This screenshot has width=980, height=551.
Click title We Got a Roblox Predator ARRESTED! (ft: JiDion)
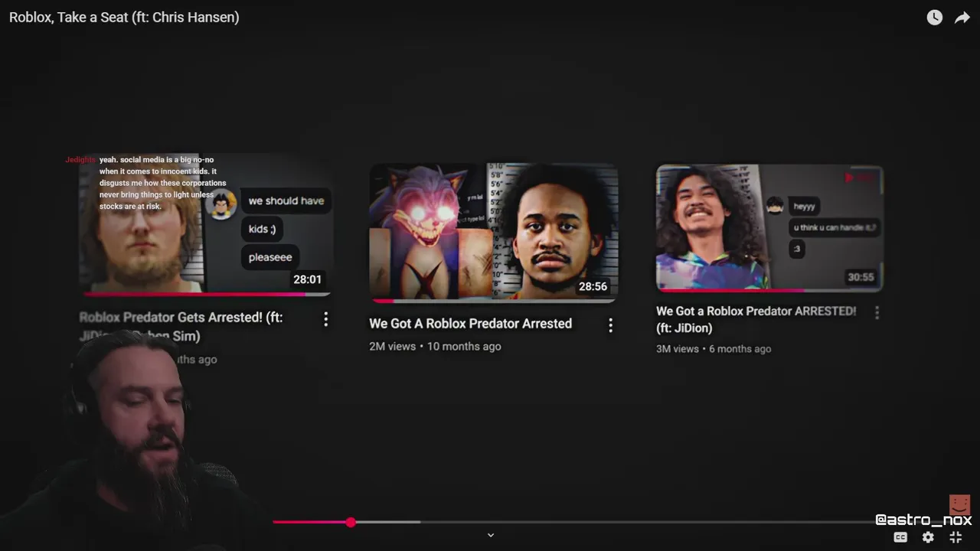[x=756, y=319]
